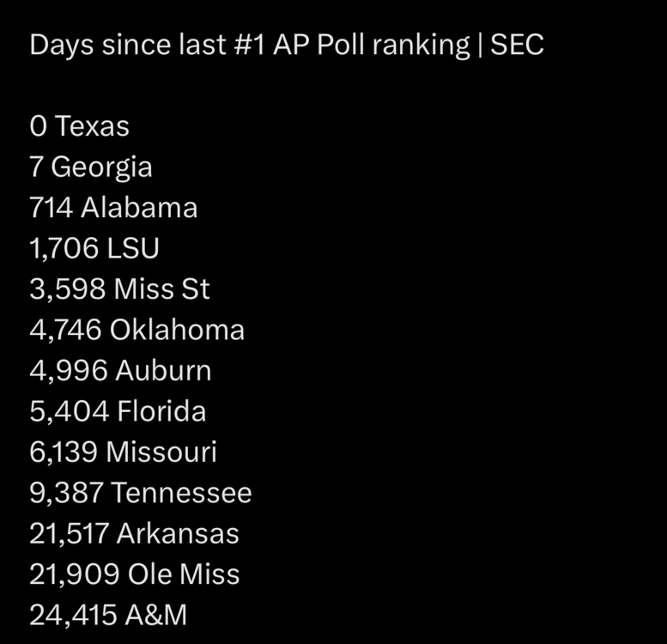This screenshot has width=667, height=644.
Task: Select the word Arkansas
Action: tap(178, 533)
